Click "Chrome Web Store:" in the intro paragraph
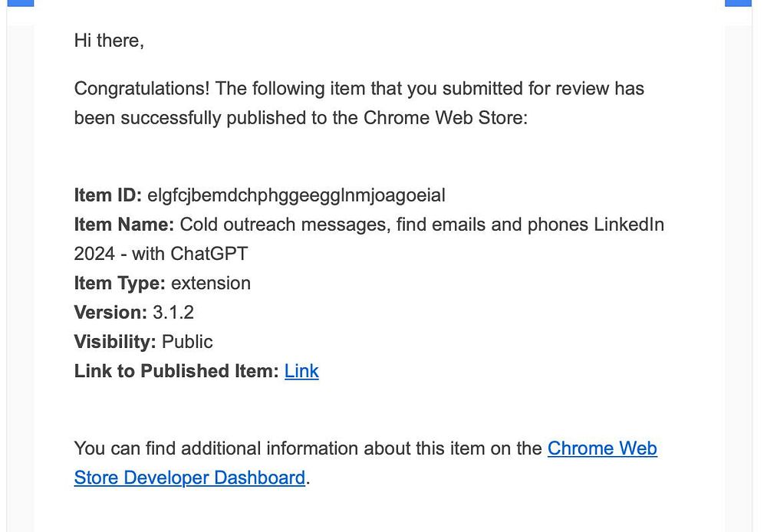This screenshot has width=767, height=532. tap(446, 118)
